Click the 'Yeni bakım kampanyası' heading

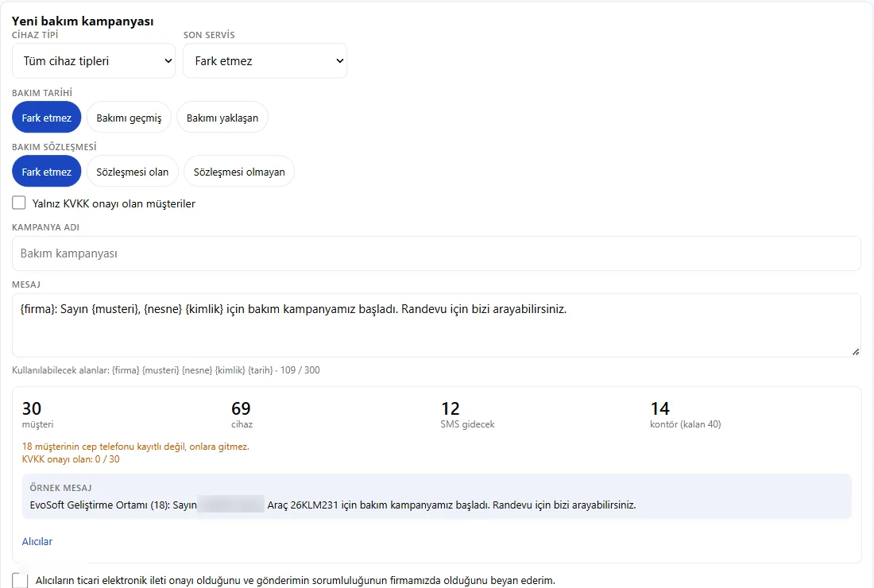pyautogui.click(x=83, y=21)
